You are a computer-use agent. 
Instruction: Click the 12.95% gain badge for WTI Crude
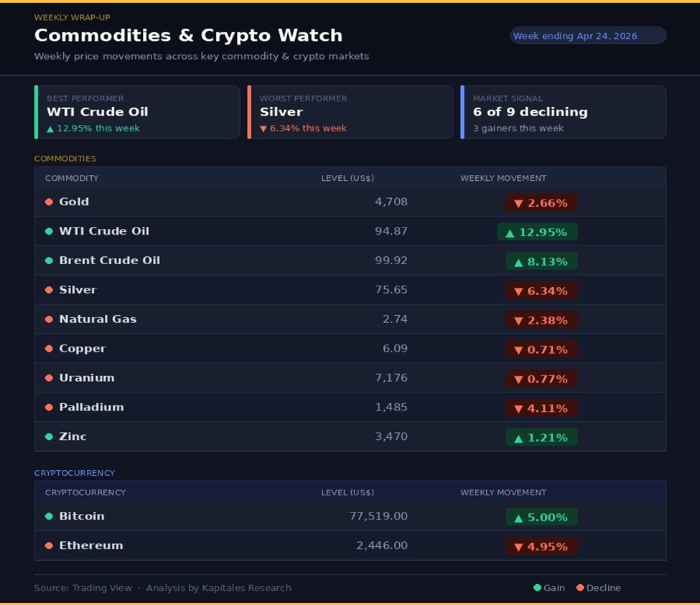click(537, 232)
